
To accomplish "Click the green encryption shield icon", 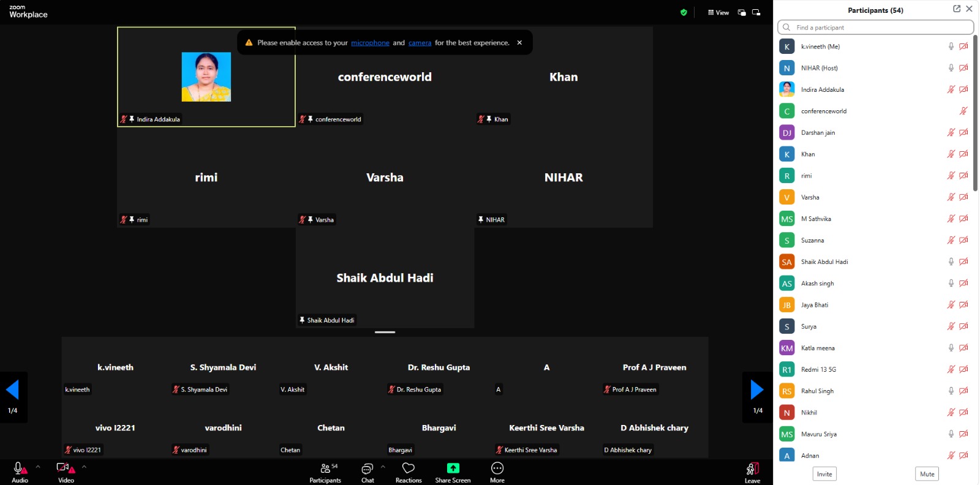I will click(x=684, y=12).
